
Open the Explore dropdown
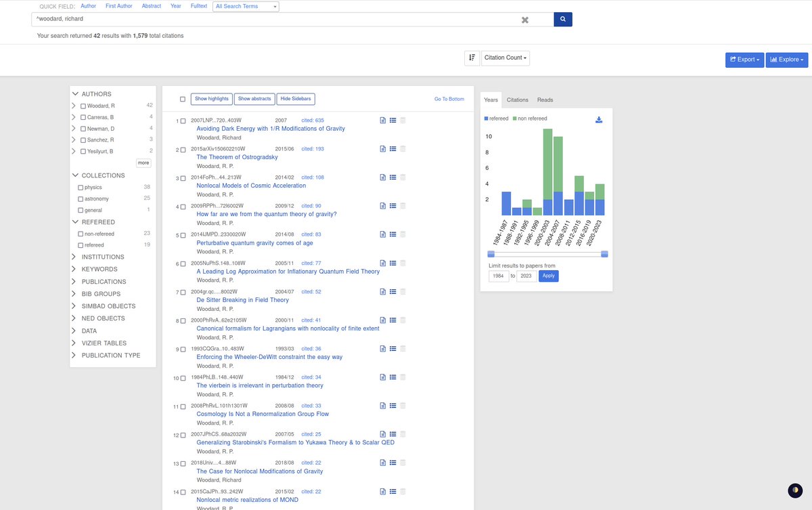pos(787,60)
